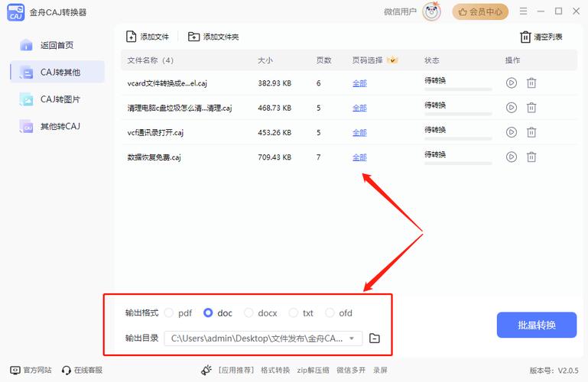This screenshot has height=382, width=588.
Task: Select file name 数据恢复免费.caj
Action: pos(154,157)
